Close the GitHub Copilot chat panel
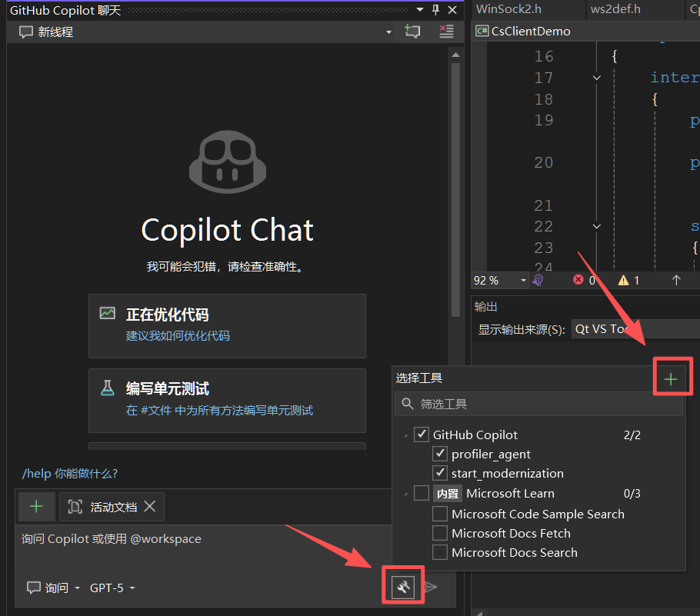 452,10
